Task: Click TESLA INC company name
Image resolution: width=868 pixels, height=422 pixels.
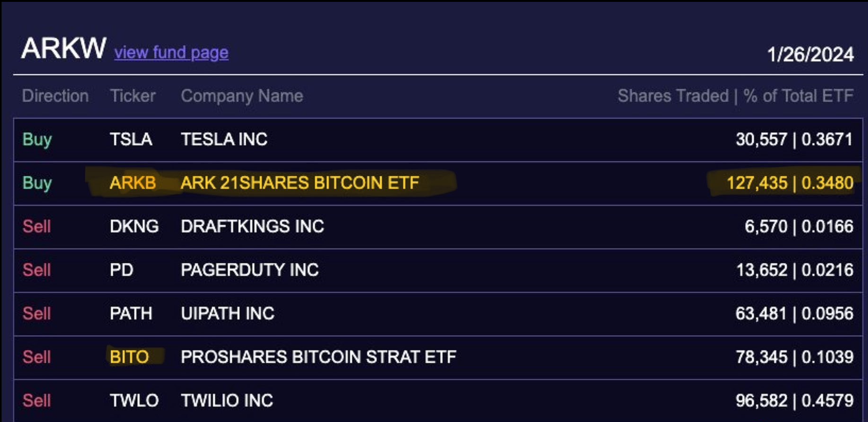Action: click(224, 139)
